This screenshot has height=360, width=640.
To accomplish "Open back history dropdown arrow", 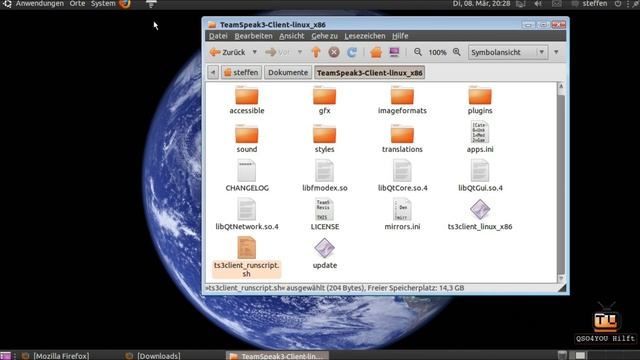I will coord(254,52).
